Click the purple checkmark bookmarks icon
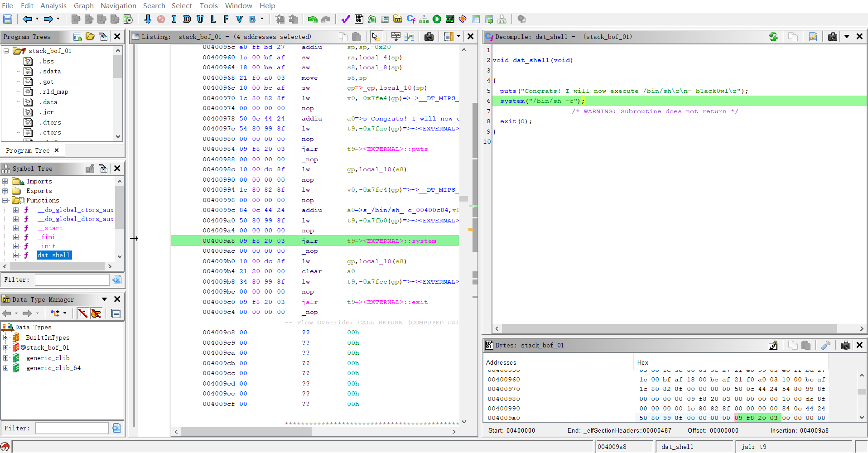Screen dimensions: 868x453 tap(346, 19)
